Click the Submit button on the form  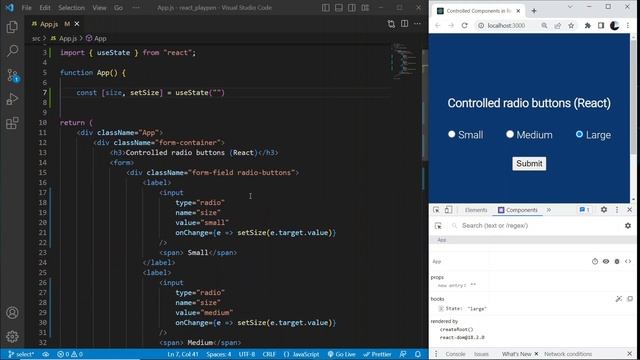[x=529, y=164]
